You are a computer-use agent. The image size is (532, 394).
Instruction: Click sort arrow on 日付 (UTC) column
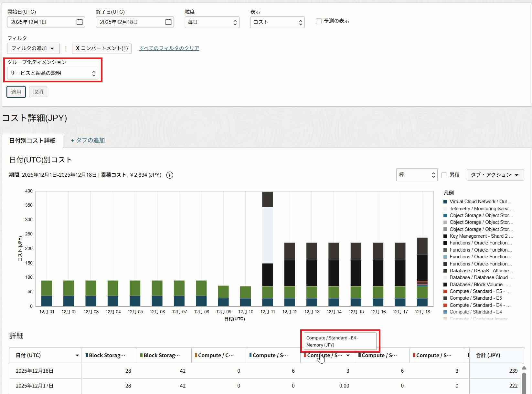click(x=77, y=356)
